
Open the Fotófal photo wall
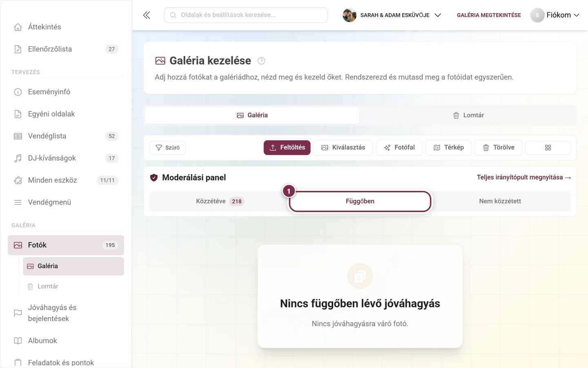click(399, 148)
